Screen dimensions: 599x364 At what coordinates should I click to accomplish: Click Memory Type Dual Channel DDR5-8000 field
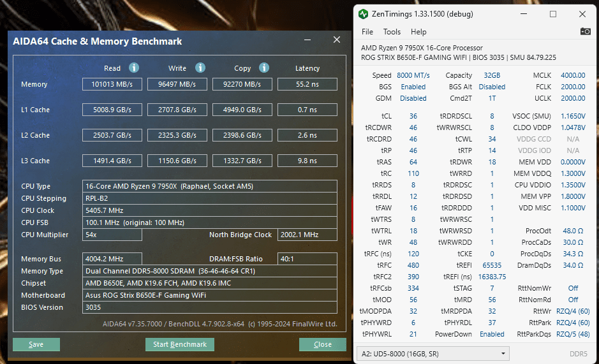(x=210, y=271)
